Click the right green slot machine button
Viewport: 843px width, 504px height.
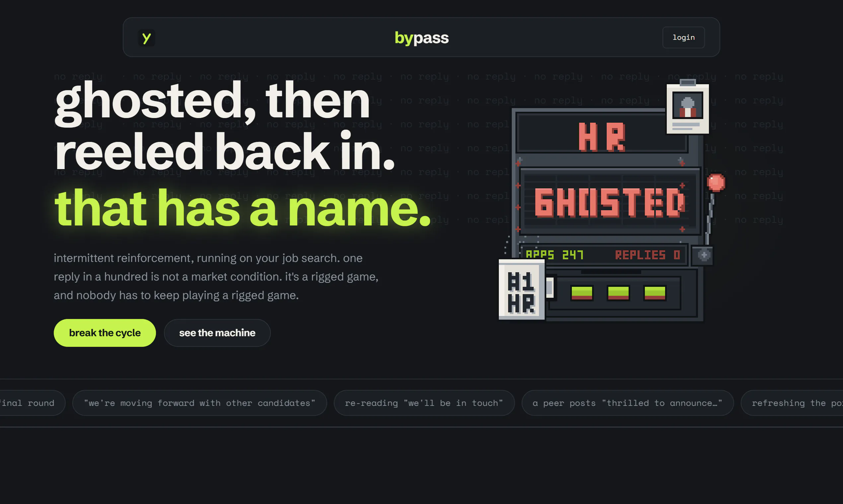click(x=655, y=293)
